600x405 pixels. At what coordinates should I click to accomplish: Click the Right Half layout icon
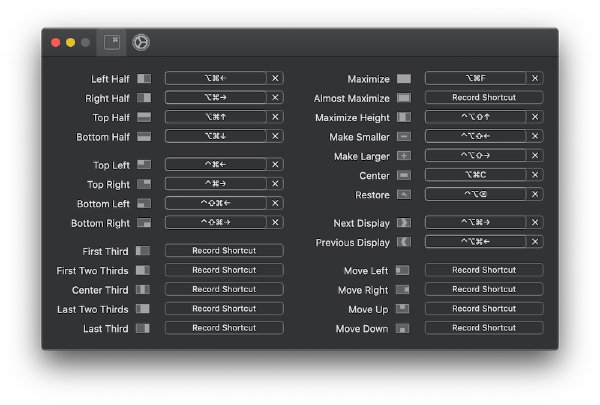(x=144, y=98)
